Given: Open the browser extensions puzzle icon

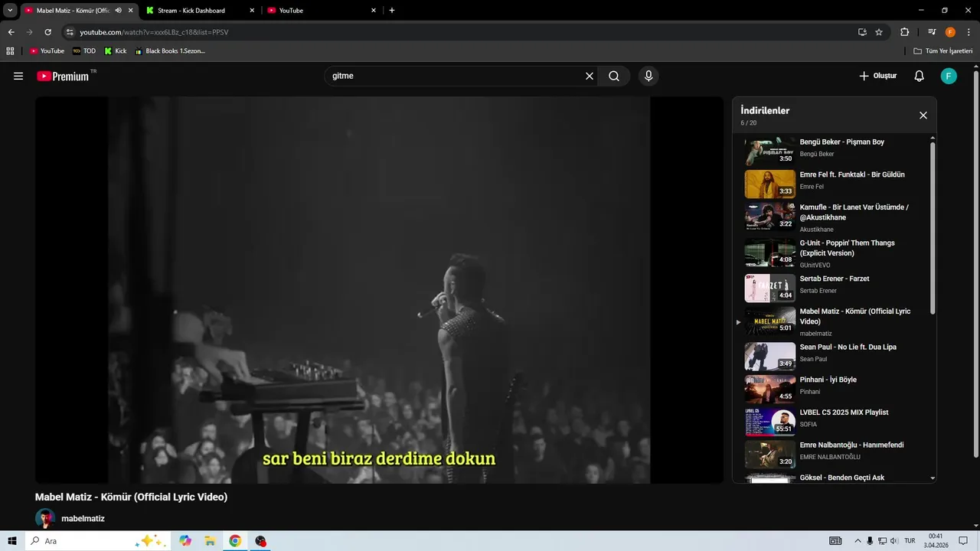Looking at the screenshot, I should pyautogui.click(x=905, y=32).
